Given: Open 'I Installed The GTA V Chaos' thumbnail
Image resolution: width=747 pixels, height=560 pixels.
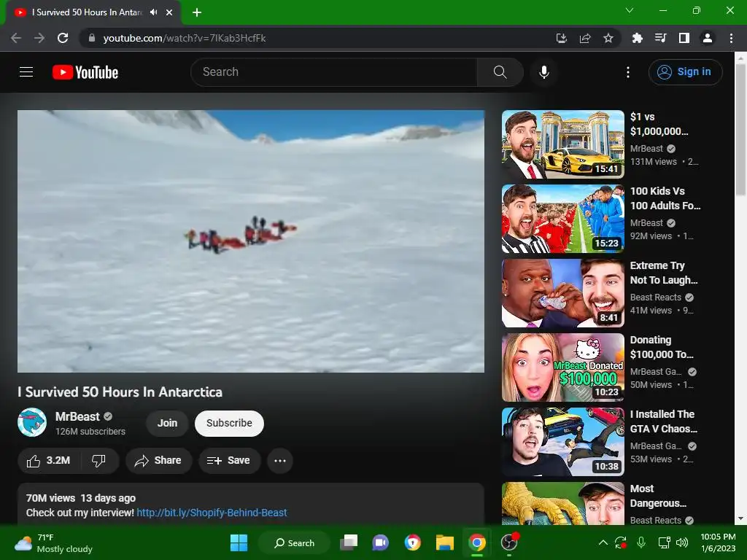Looking at the screenshot, I should 562,441.
